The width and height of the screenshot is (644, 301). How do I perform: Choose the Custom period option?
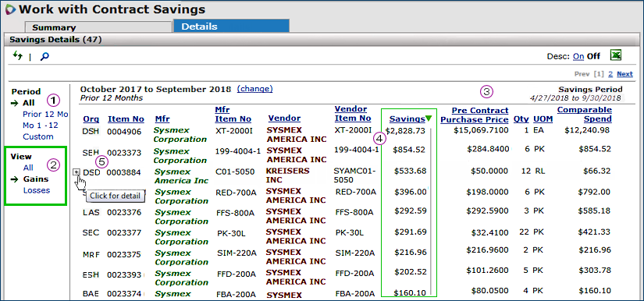click(38, 136)
